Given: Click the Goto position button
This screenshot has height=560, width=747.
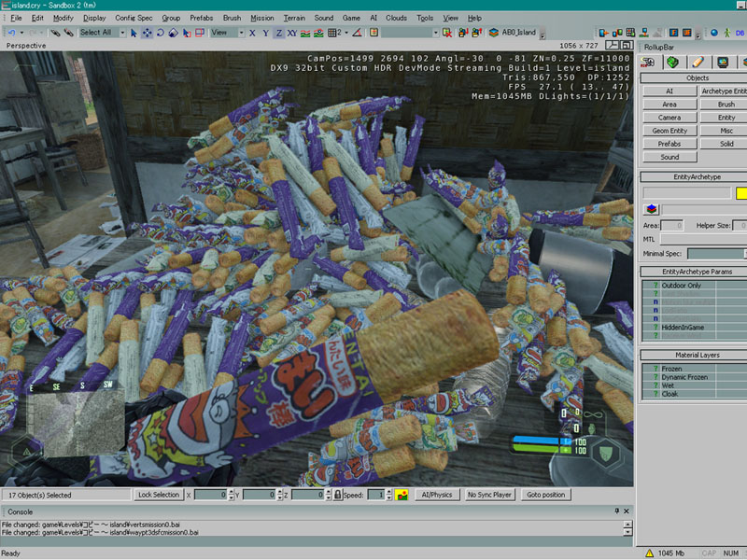Looking at the screenshot, I should tap(546, 495).
